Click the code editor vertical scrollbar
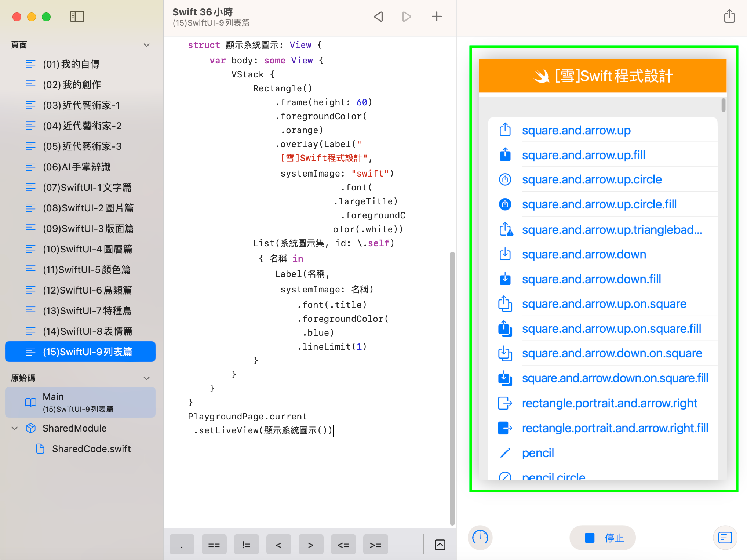 [x=452, y=388]
